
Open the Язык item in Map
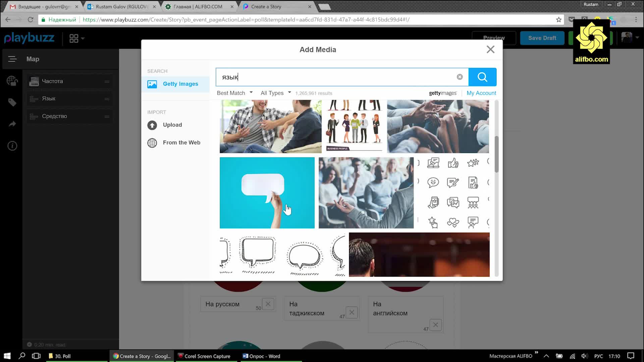coord(69,99)
